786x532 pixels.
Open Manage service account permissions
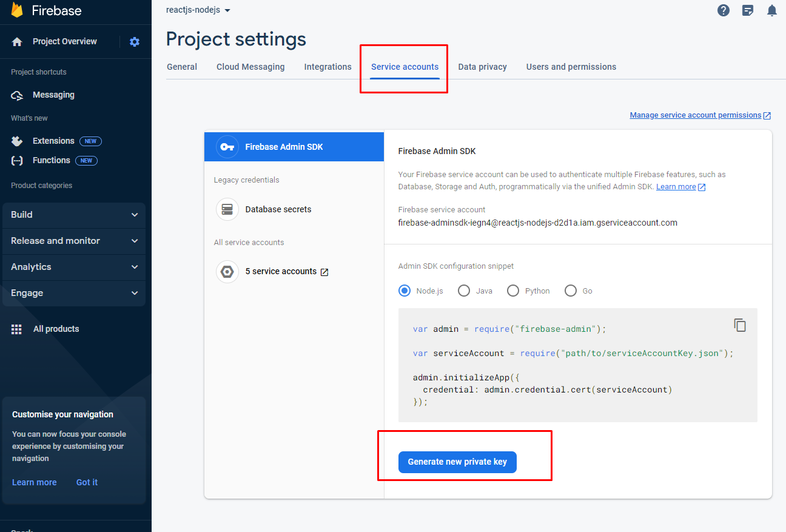(x=696, y=115)
